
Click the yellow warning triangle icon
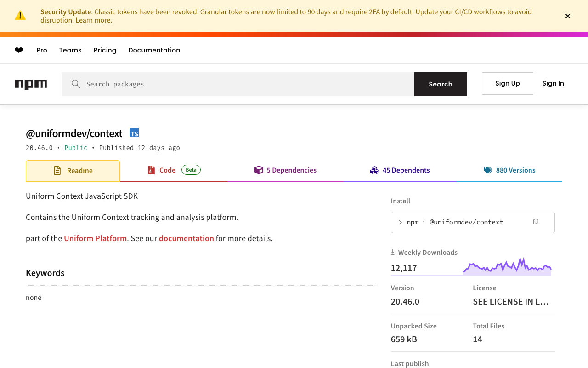pyautogui.click(x=20, y=16)
